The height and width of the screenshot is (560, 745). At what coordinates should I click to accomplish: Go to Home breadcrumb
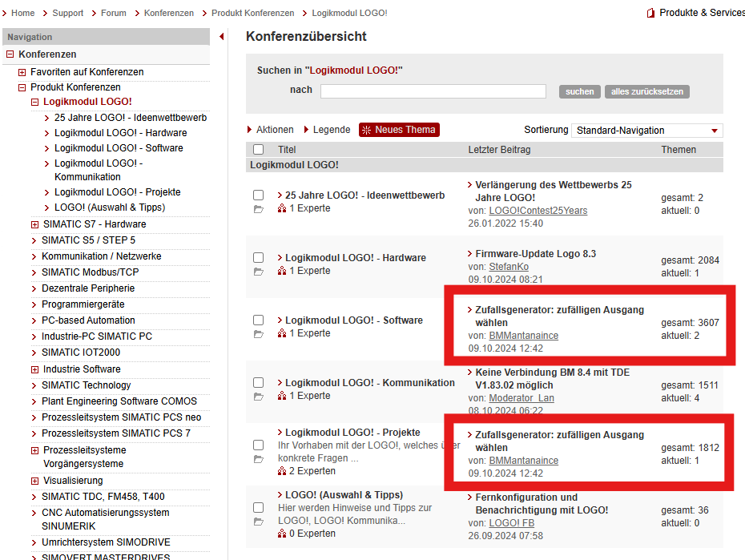click(22, 14)
